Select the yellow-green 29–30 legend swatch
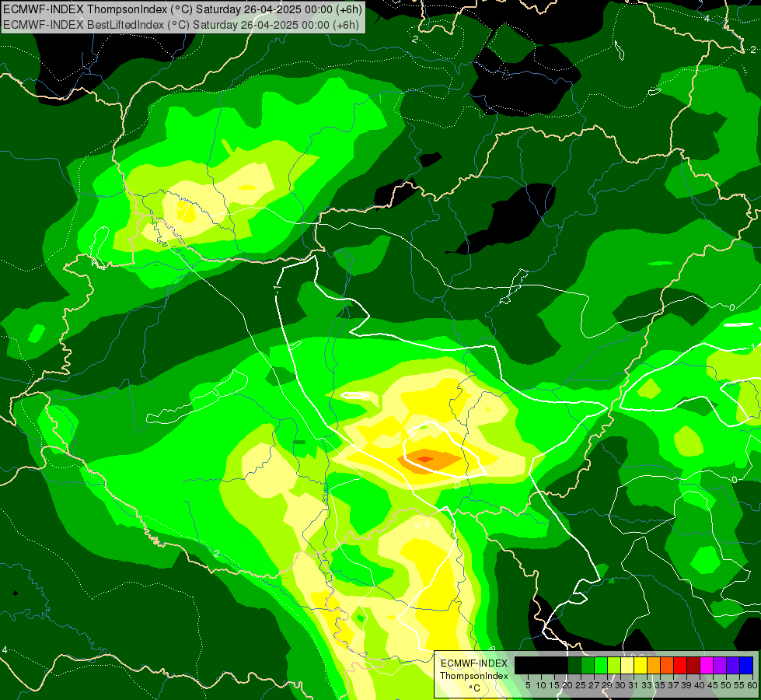761x700 pixels. [x=614, y=665]
